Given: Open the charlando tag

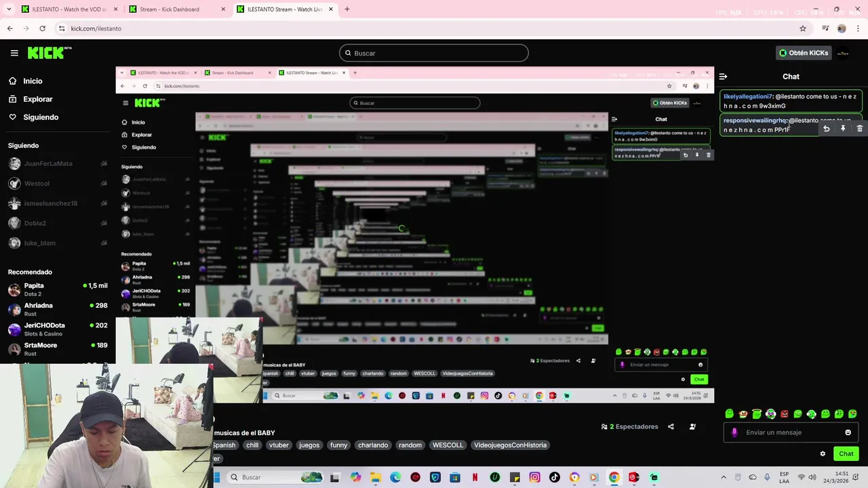Looking at the screenshot, I should pyautogui.click(x=373, y=445).
